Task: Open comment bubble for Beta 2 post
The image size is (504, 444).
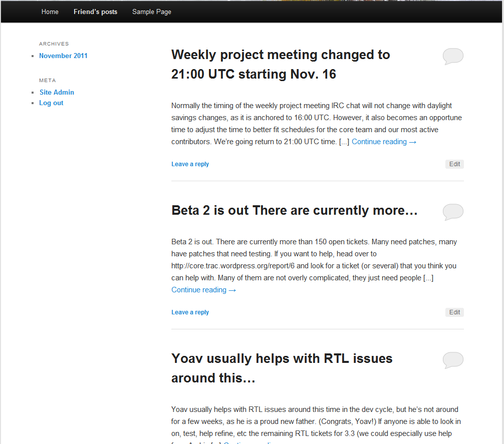Action: point(453,212)
